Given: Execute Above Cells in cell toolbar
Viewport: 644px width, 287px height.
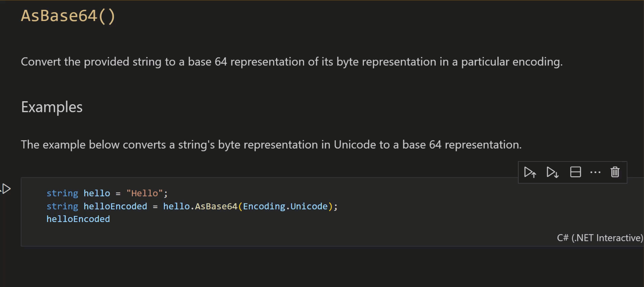Looking at the screenshot, I should pos(530,172).
